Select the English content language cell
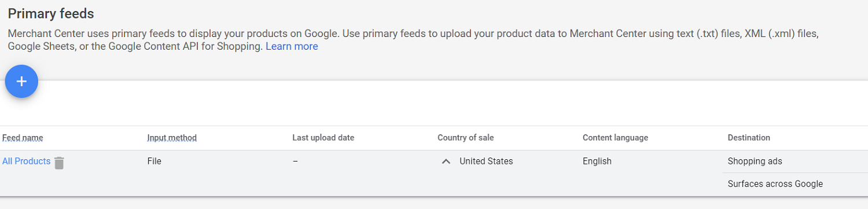The width and height of the screenshot is (868, 209). click(x=597, y=162)
